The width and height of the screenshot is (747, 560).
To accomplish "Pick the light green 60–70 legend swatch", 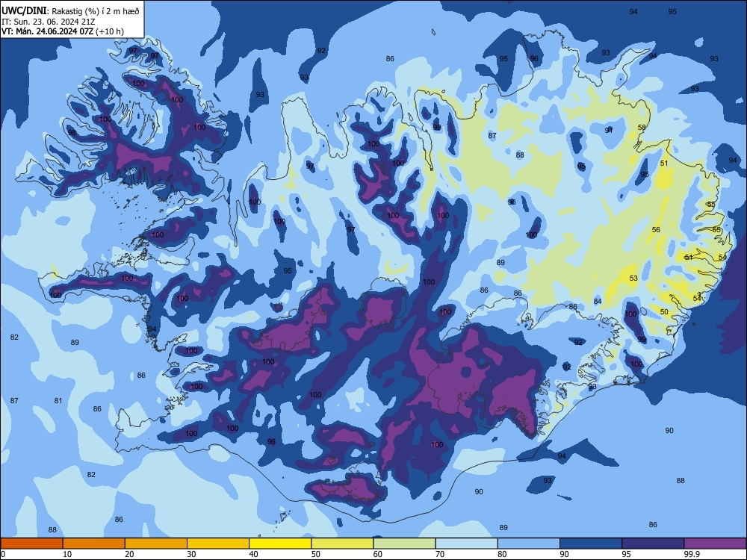I will 404,544.
